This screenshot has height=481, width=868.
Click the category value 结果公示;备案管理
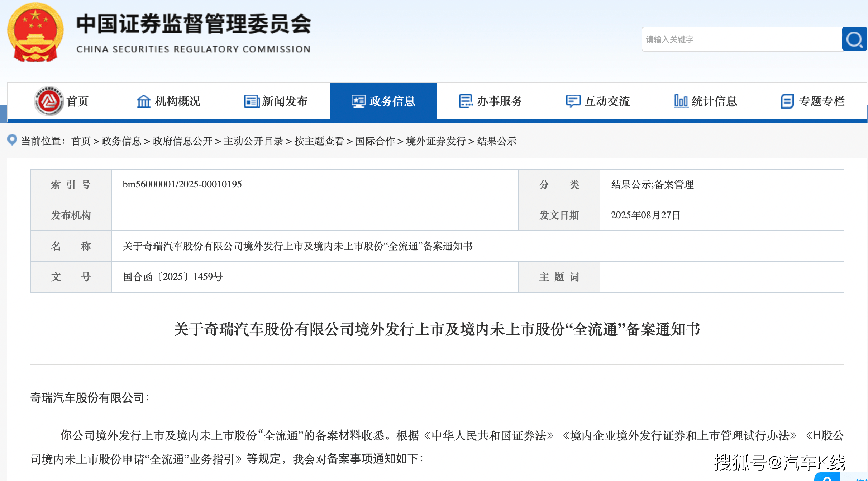(x=652, y=184)
